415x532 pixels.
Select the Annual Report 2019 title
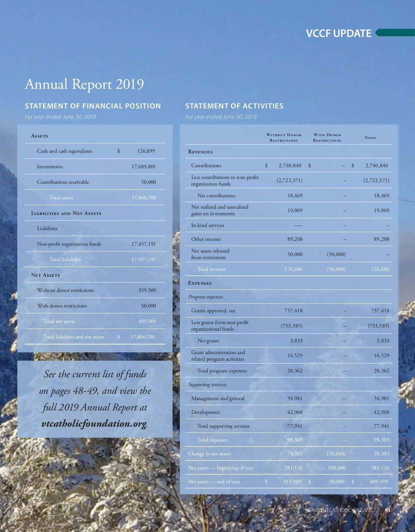click(84, 84)
